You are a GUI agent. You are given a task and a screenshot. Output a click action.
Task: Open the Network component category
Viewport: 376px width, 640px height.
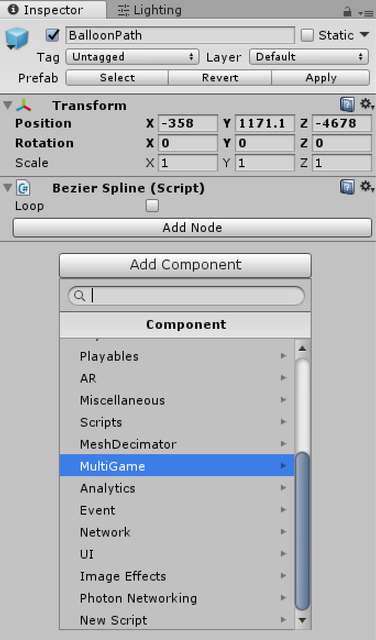177,532
